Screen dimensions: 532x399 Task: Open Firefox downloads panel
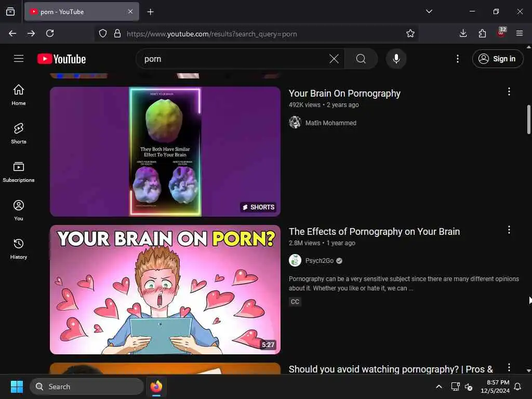(463, 33)
